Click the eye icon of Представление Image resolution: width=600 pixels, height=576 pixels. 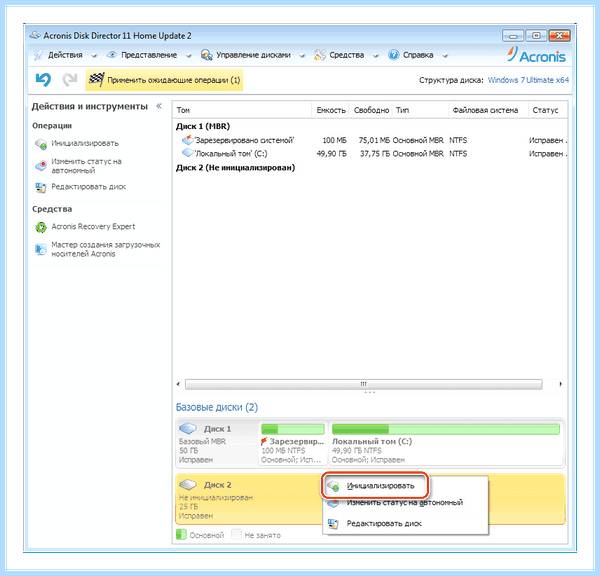click(112, 55)
